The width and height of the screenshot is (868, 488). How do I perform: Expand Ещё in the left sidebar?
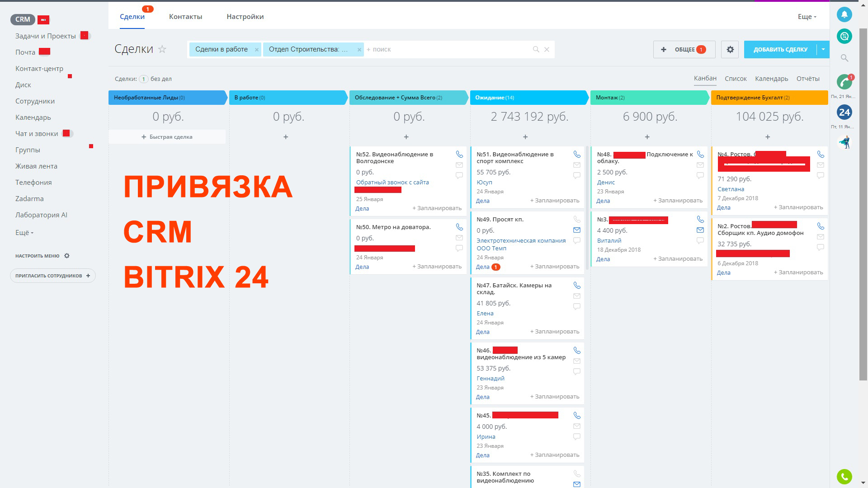24,233
